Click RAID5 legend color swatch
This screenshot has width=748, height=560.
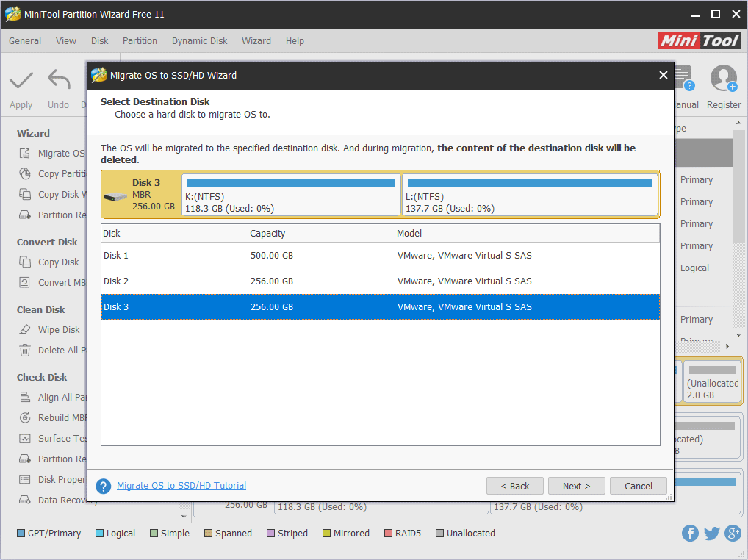(x=388, y=534)
